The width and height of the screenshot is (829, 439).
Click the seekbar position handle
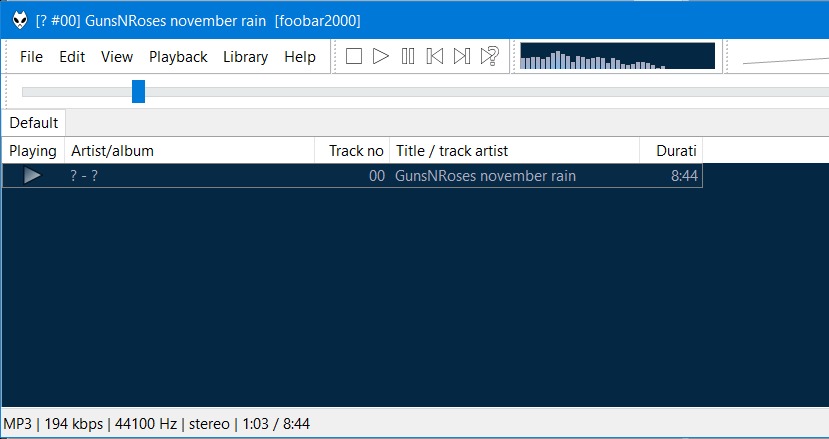pos(139,91)
